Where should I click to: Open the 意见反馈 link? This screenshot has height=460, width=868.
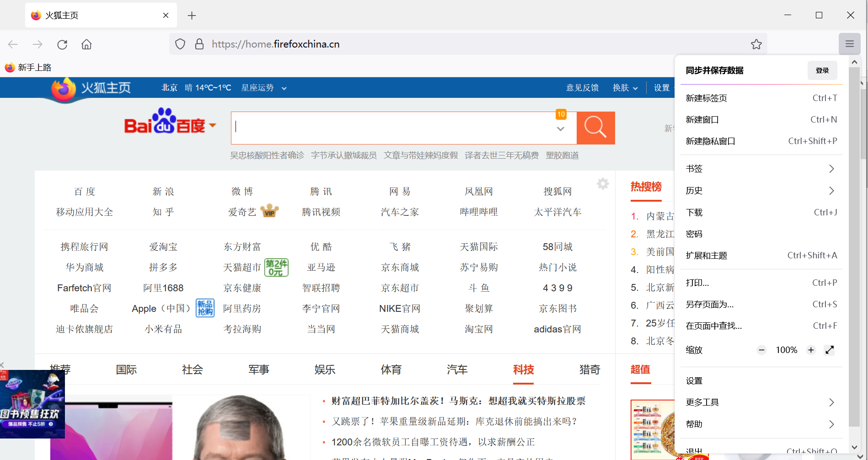coord(582,88)
